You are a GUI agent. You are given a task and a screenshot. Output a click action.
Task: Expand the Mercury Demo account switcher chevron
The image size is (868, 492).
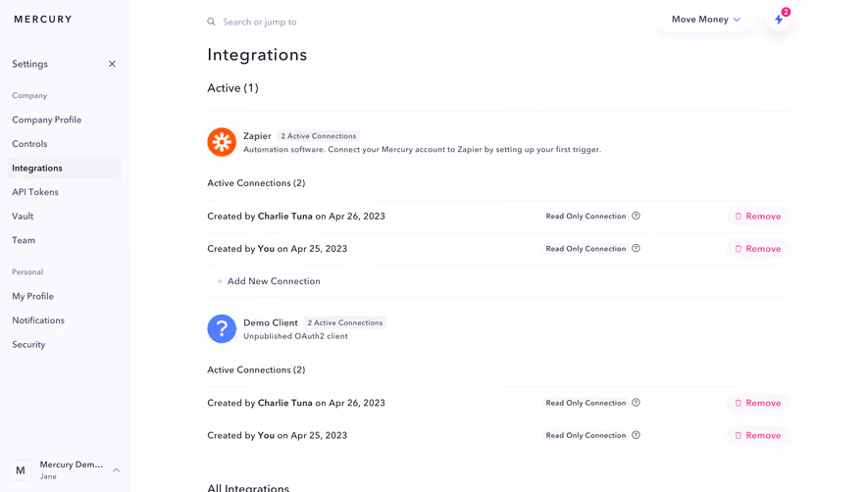pos(117,469)
